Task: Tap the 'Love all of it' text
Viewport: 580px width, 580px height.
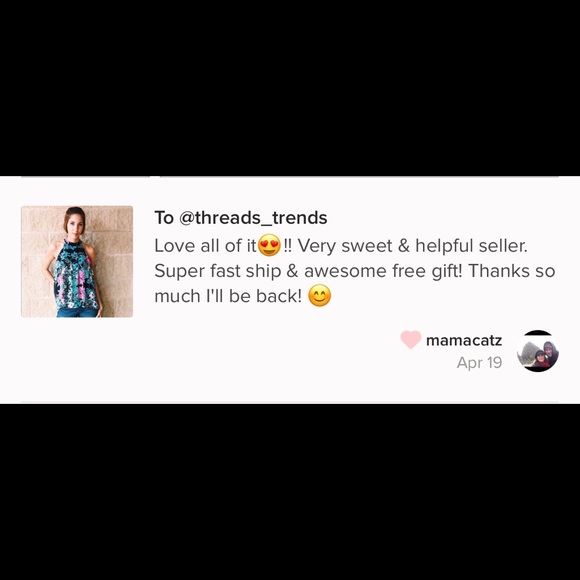Action: pos(205,246)
